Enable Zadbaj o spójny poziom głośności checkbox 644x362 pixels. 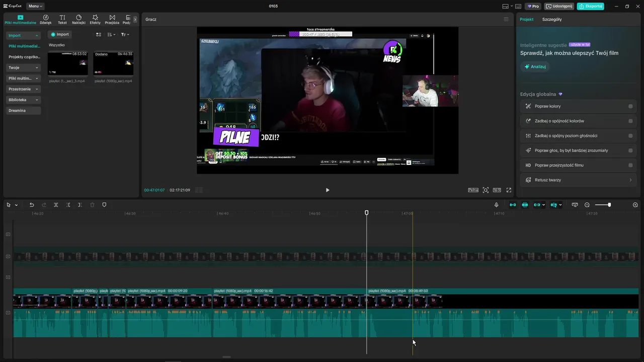coord(630,136)
